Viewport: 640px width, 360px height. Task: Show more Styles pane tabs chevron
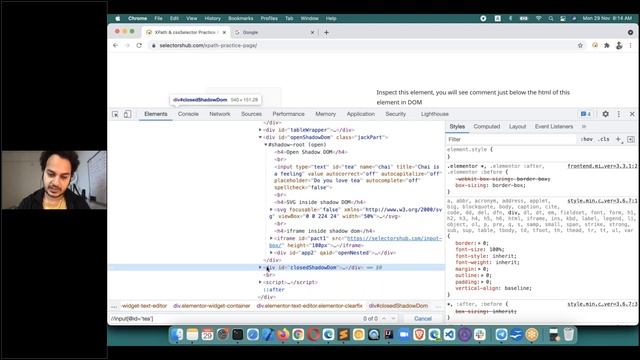(x=584, y=127)
